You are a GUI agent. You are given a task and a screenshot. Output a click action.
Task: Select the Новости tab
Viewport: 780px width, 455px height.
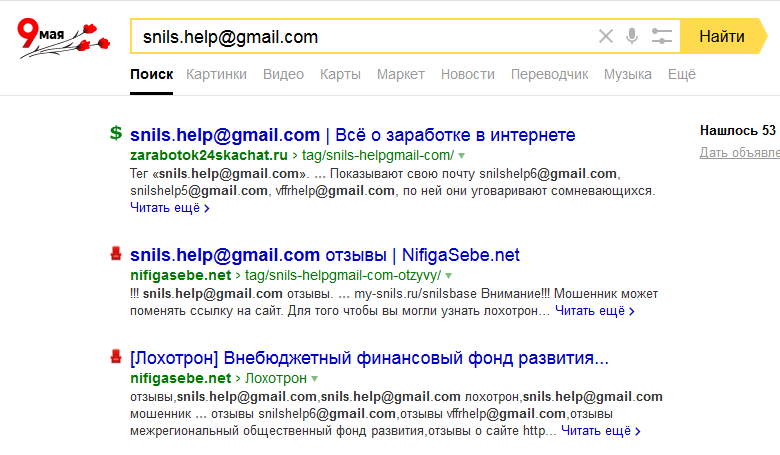[467, 74]
